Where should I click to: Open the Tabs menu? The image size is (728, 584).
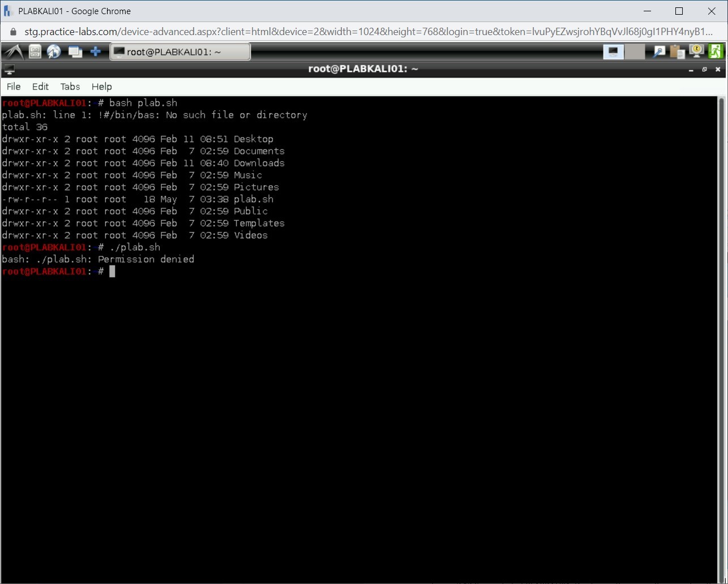click(70, 87)
